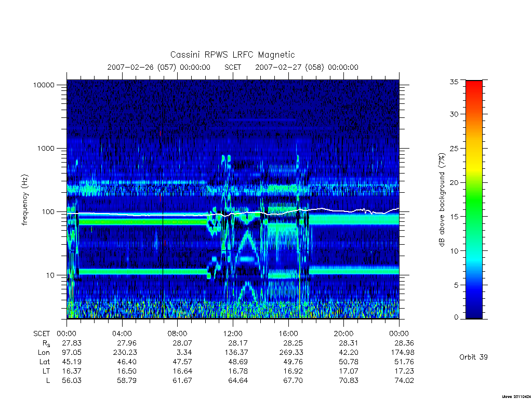Click the Rs value "28.07"
The height and width of the screenshot is (399, 532).
[182, 343]
